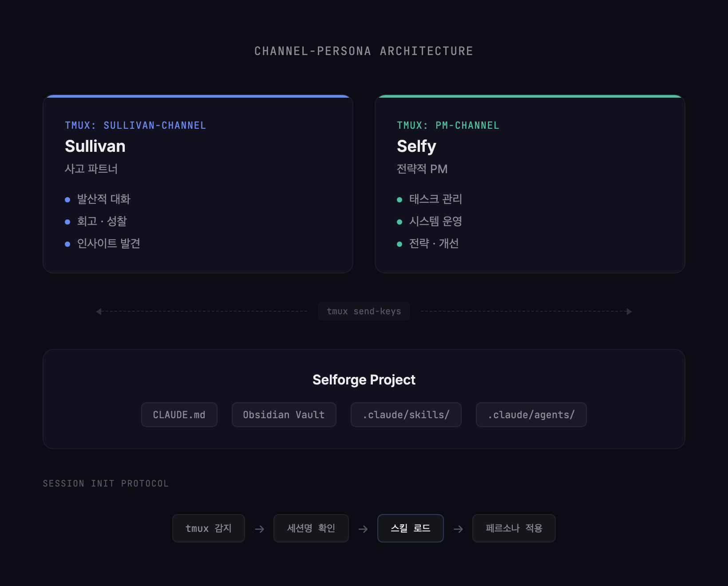Select the 페르소나 적용 step

(x=514, y=528)
